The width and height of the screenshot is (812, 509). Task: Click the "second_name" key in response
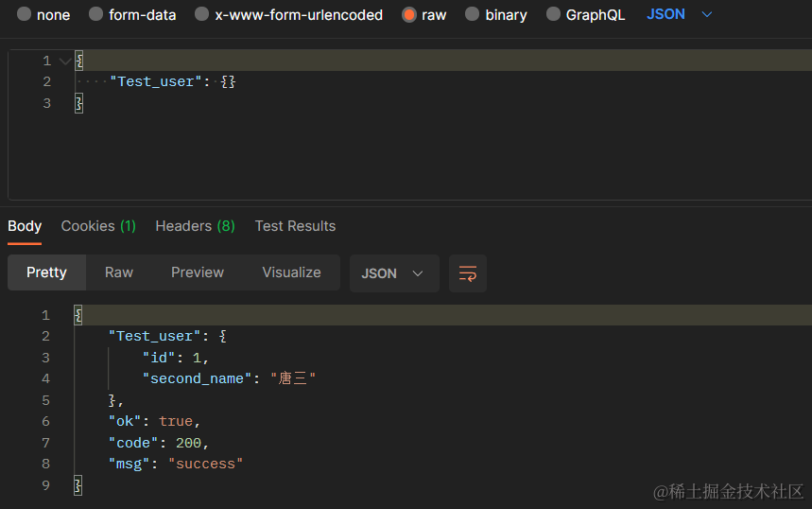coord(197,378)
